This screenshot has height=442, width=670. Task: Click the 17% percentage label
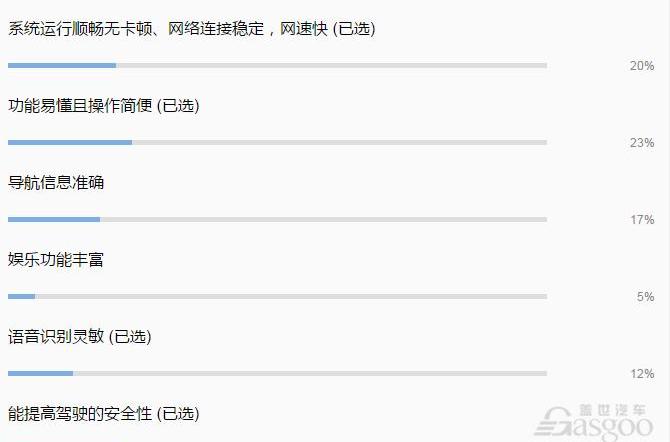pos(642,220)
